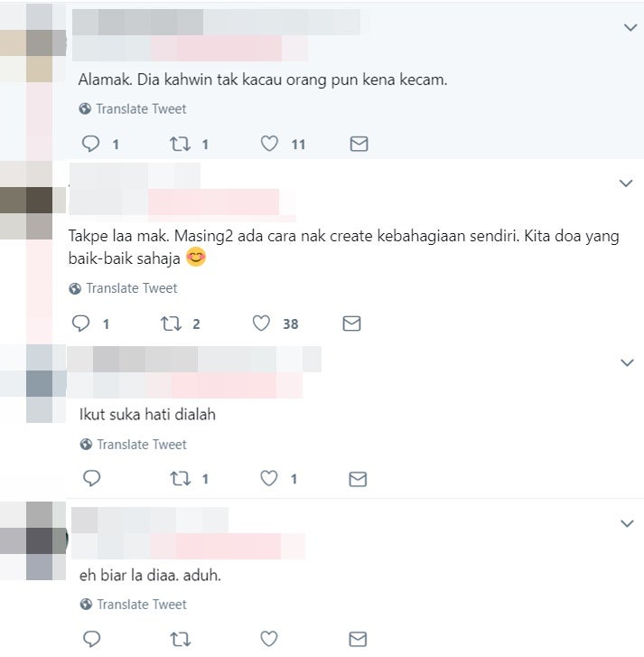The width and height of the screenshot is (644, 657).
Task: Send 'Alamak' tweet via direct message
Action: 359,144
